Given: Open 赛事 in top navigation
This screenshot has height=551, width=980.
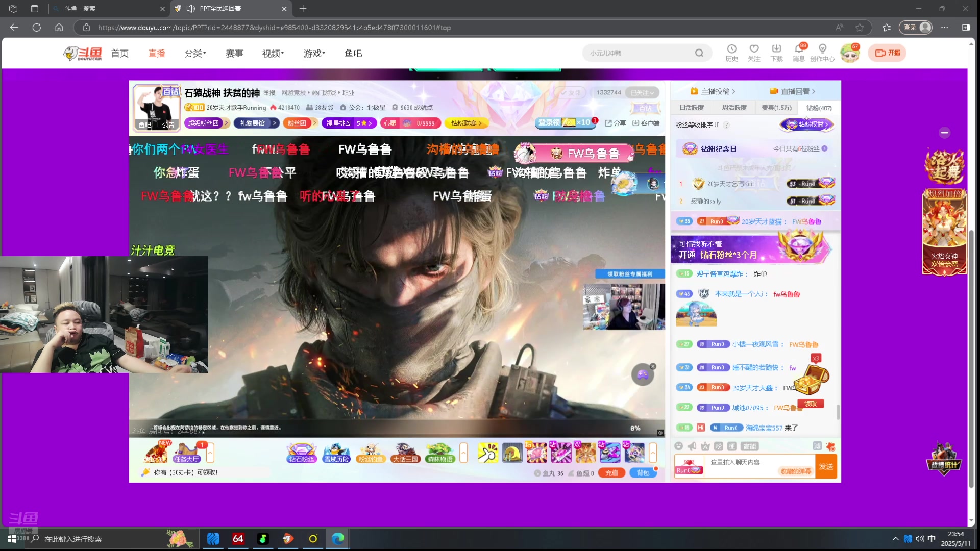Looking at the screenshot, I should point(234,53).
